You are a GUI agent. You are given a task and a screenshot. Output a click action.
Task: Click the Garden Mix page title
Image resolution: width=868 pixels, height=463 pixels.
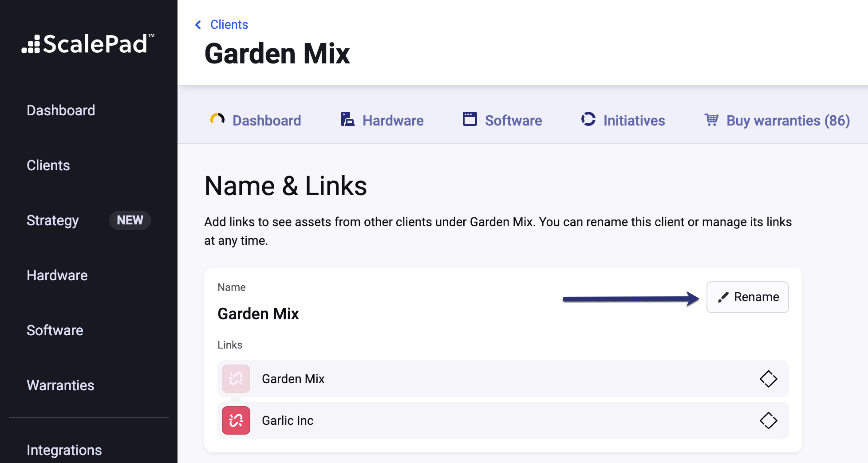(x=277, y=54)
